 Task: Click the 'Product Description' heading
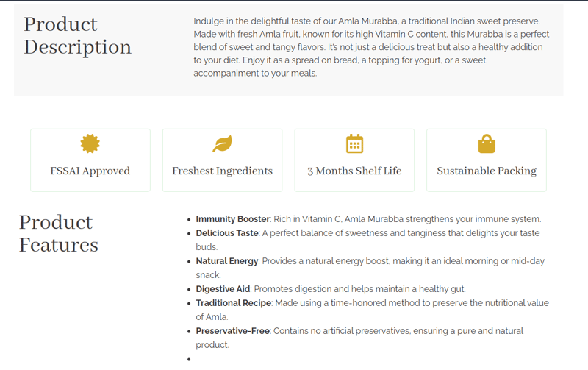77,35
